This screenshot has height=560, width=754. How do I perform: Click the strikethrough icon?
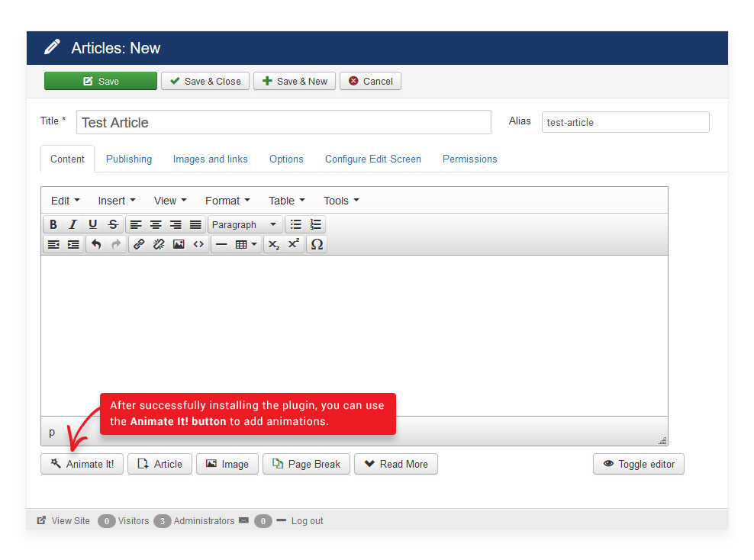113,224
